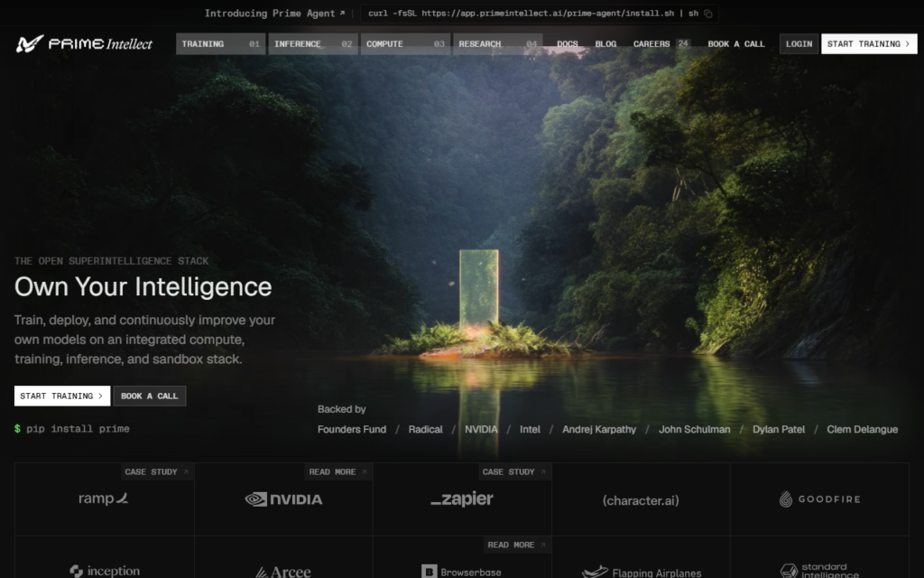The width and height of the screenshot is (924, 578).
Task: Open the Compute 03 menu
Action: pyautogui.click(x=405, y=43)
